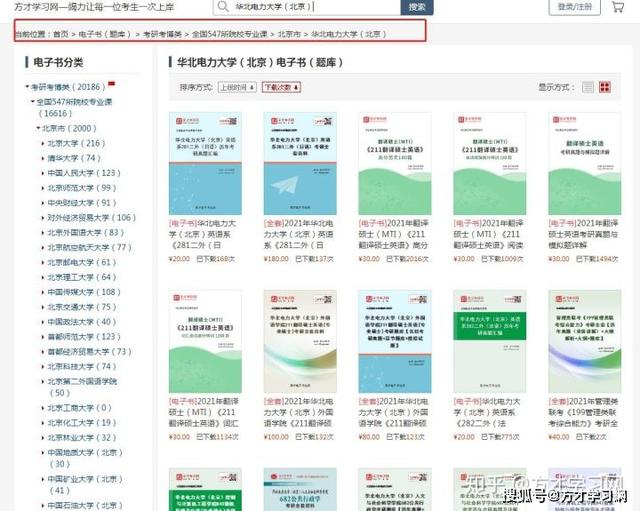The width and height of the screenshot is (640, 511).
Task: Open the ¥20.00 281二外 e-book cover
Action: 205,163
